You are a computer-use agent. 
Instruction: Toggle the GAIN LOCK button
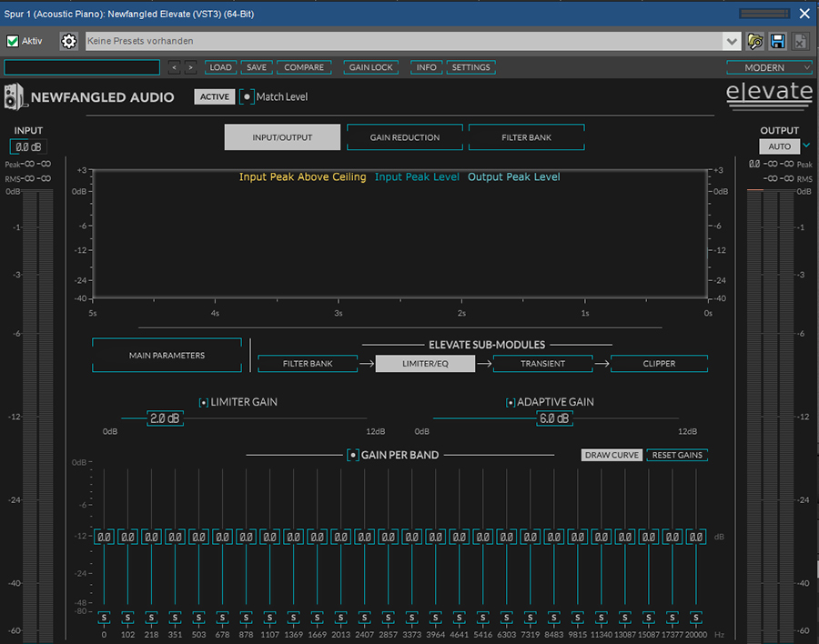371,67
